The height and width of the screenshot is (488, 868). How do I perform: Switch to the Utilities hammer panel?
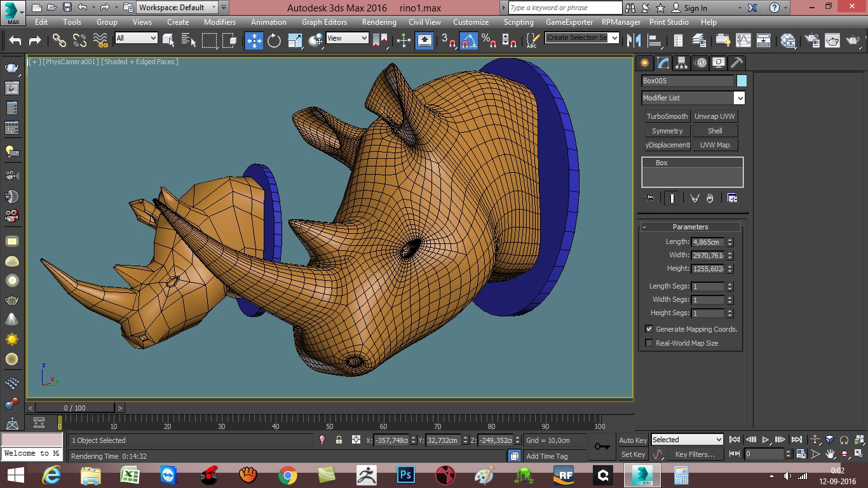tap(736, 63)
